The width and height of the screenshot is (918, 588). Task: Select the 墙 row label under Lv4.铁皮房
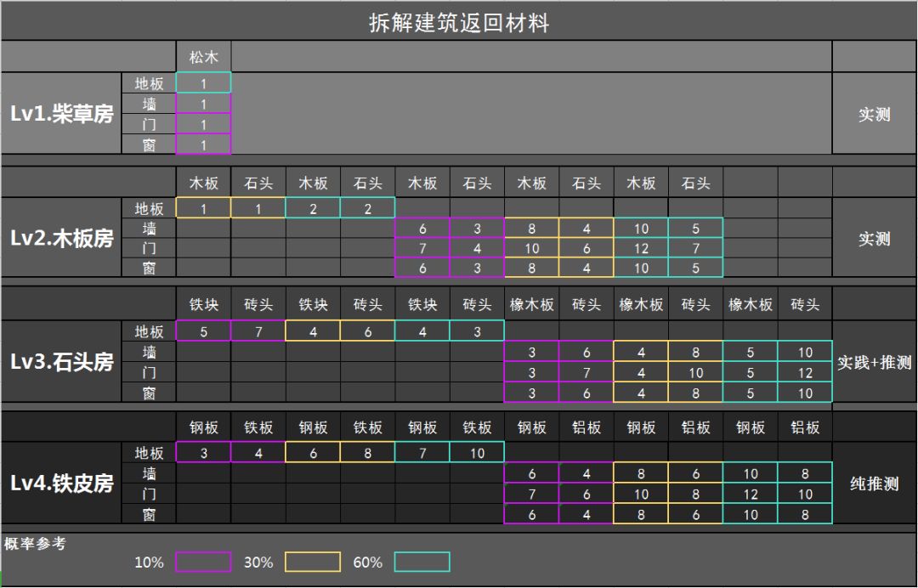click(150, 473)
